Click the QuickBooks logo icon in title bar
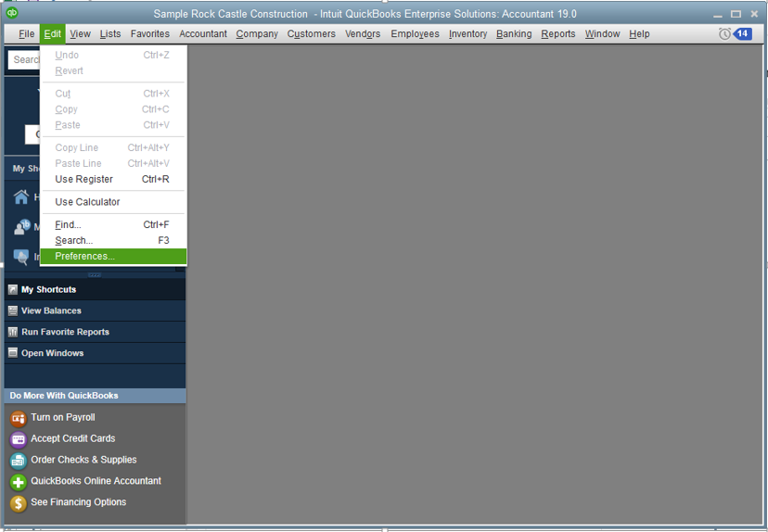The width and height of the screenshot is (768, 532). (x=12, y=13)
